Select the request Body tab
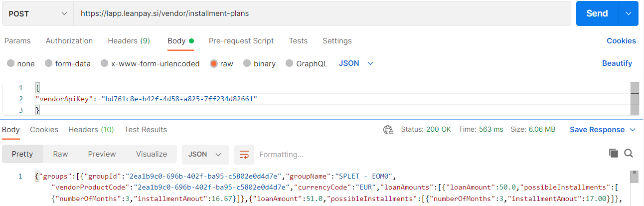Image resolution: width=644 pixels, height=206 pixels. 180,41
